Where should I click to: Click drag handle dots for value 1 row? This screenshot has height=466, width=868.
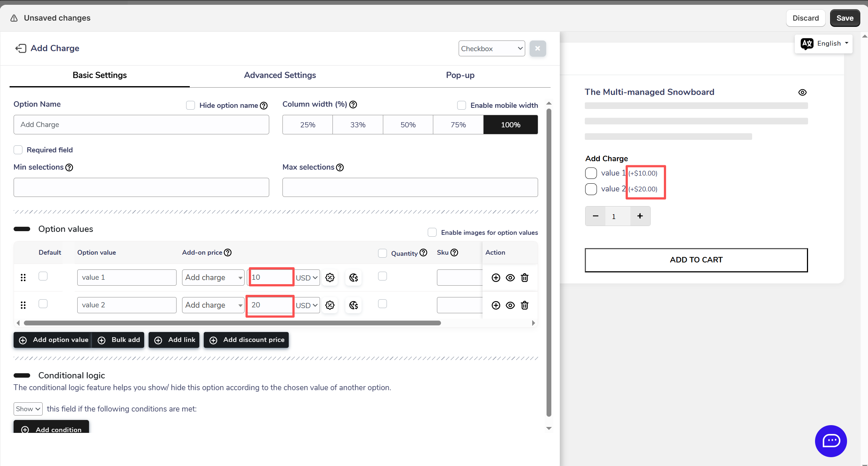23,278
